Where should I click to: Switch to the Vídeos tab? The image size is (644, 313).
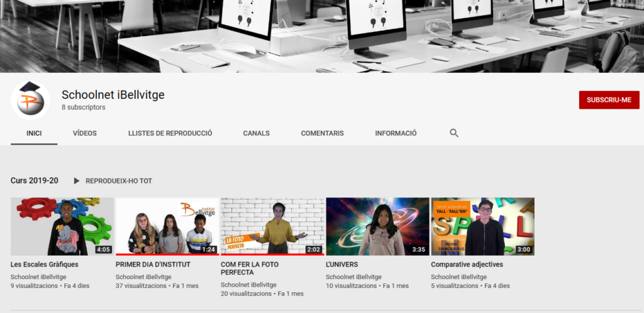(x=84, y=133)
